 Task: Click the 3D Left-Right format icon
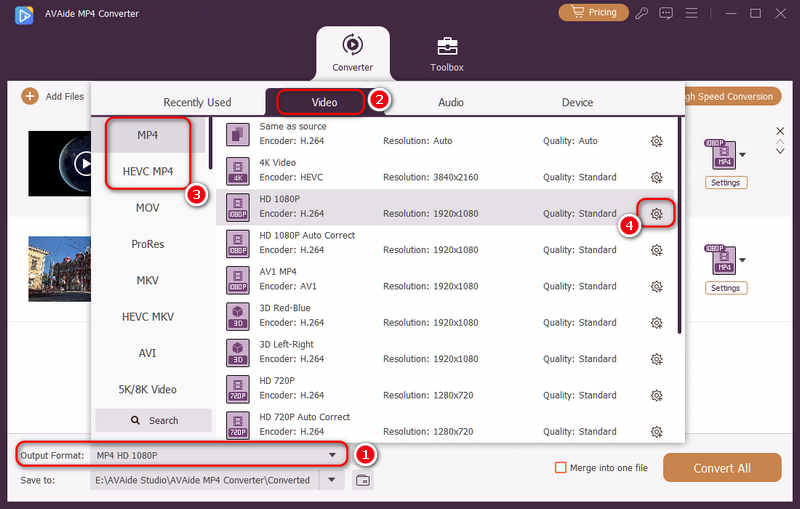pyautogui.click(x=238, y=352)
